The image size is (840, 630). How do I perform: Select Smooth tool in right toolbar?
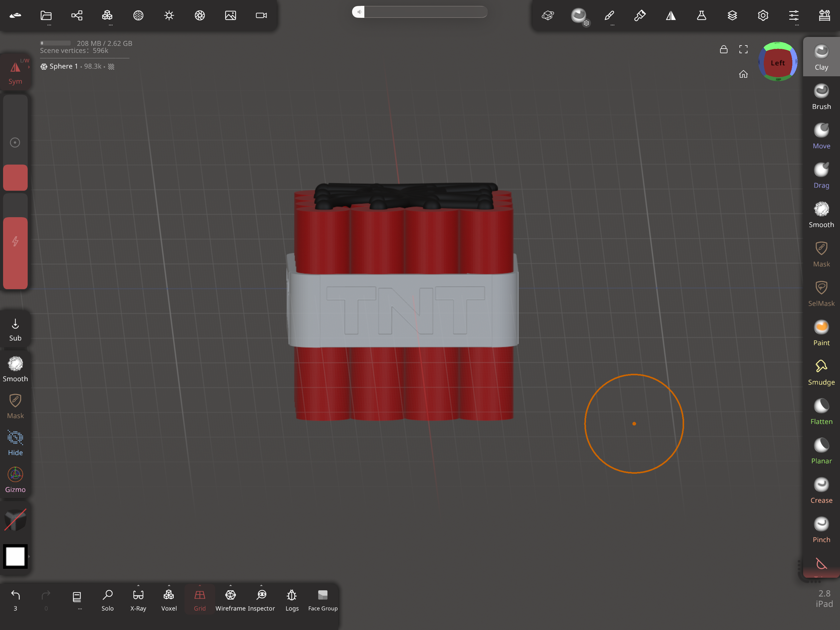(821, 215)
